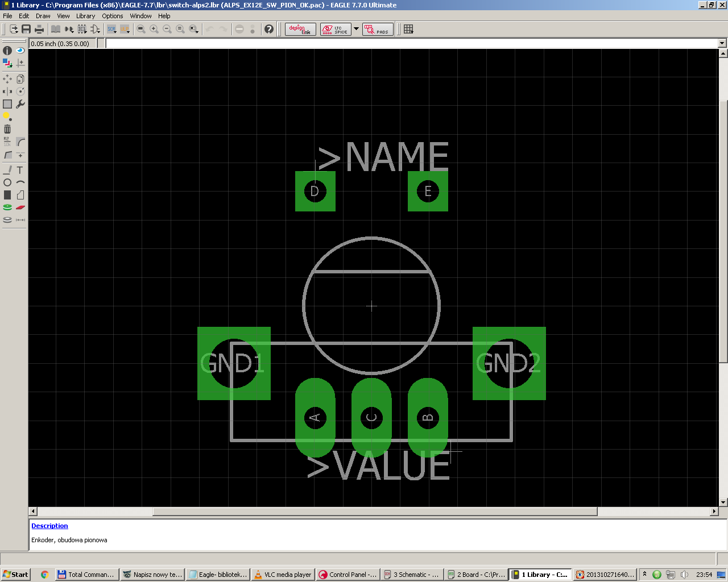Viewport: 728px width, 582px height.
Task: Click the LTC SPICE button
Action: pos(336,29)
